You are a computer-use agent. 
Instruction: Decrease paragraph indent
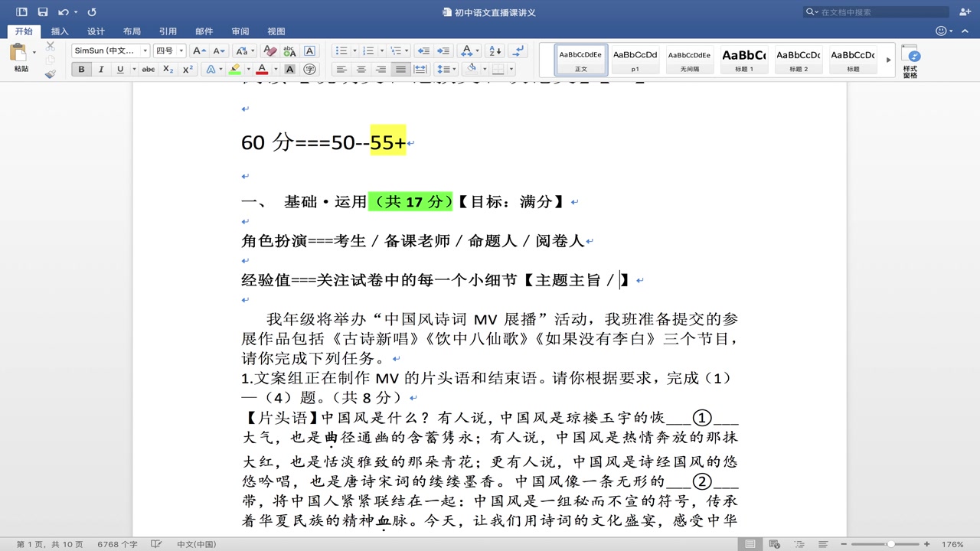coord(423,51)
